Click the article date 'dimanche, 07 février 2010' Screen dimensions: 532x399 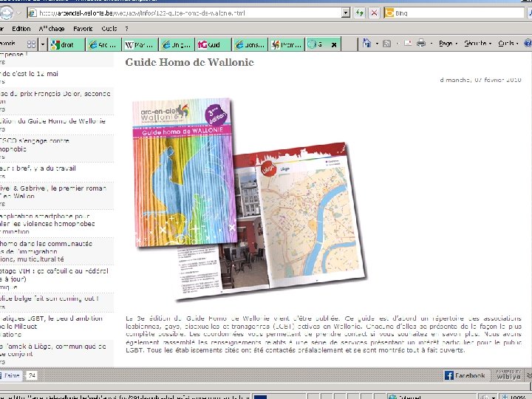[x=480, y=80]
